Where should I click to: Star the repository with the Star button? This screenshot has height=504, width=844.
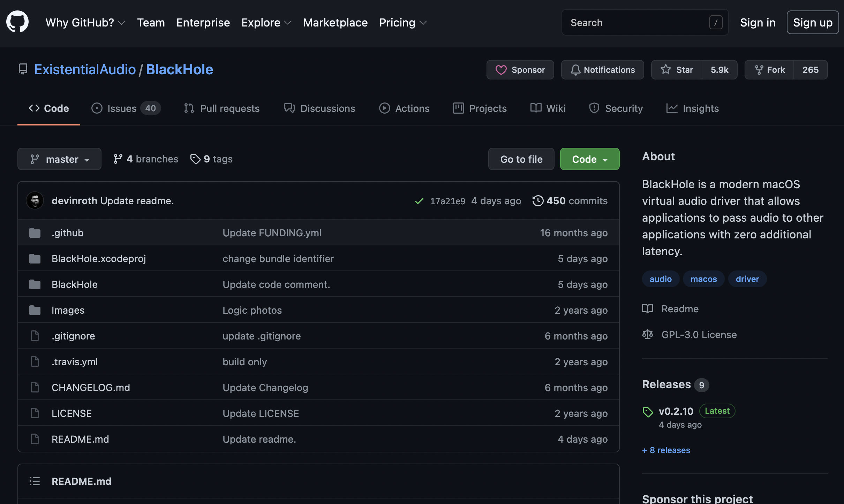pos(677,70)
